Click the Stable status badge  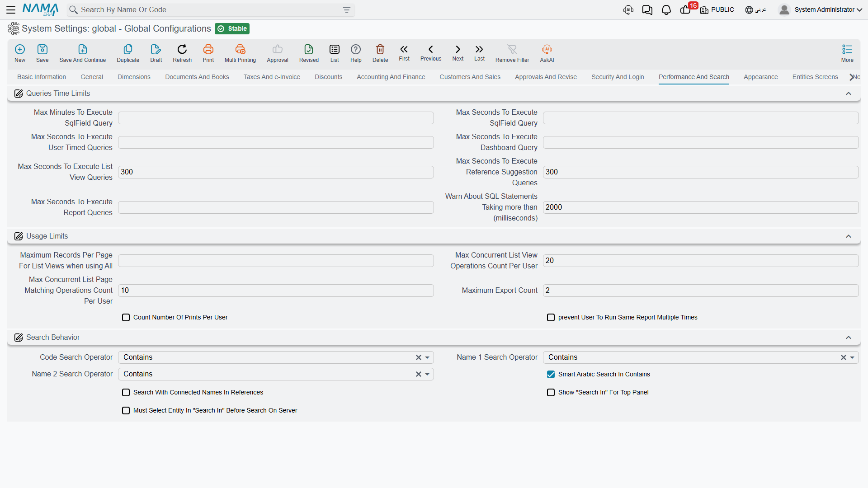coord(232,29)
